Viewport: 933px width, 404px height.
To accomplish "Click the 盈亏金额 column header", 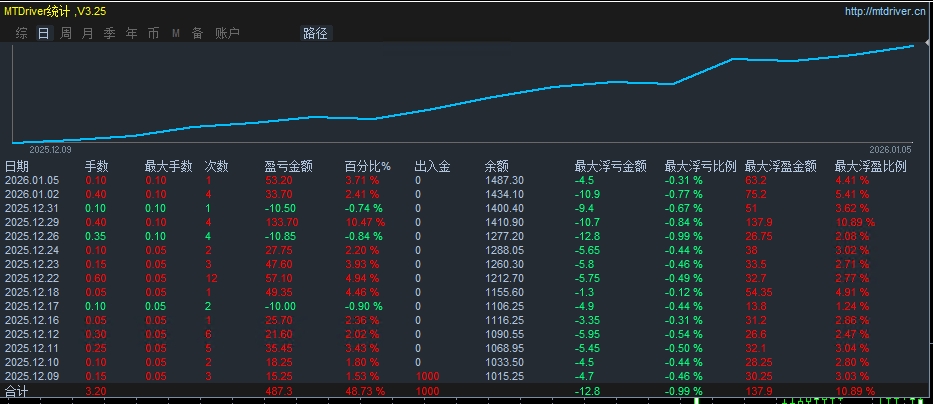I will pos(289,167).
